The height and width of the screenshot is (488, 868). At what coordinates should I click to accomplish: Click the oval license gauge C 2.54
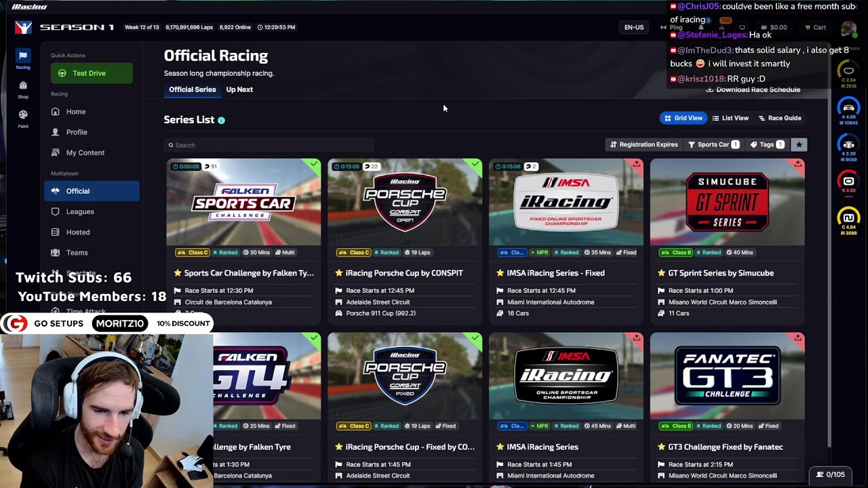tap(848, 75)
